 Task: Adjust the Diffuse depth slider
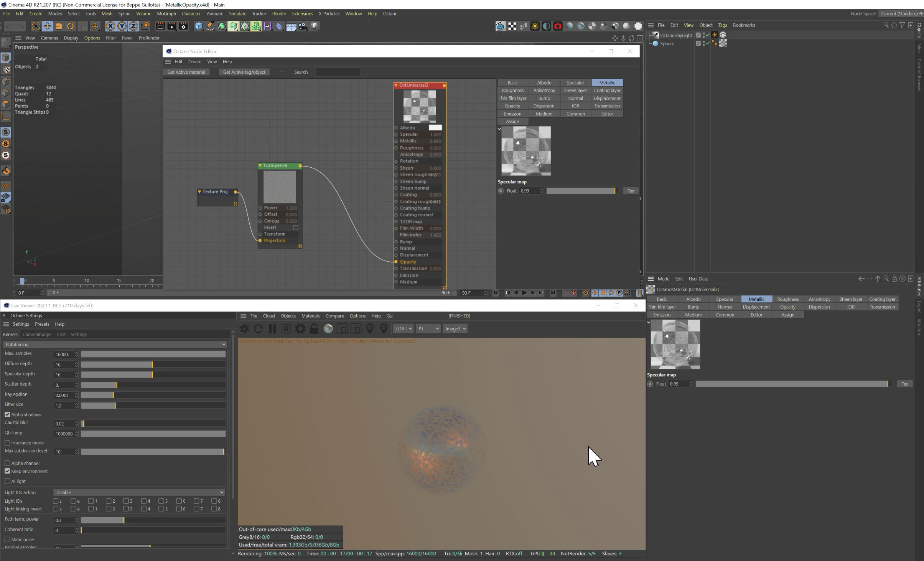tap(153, 365)
